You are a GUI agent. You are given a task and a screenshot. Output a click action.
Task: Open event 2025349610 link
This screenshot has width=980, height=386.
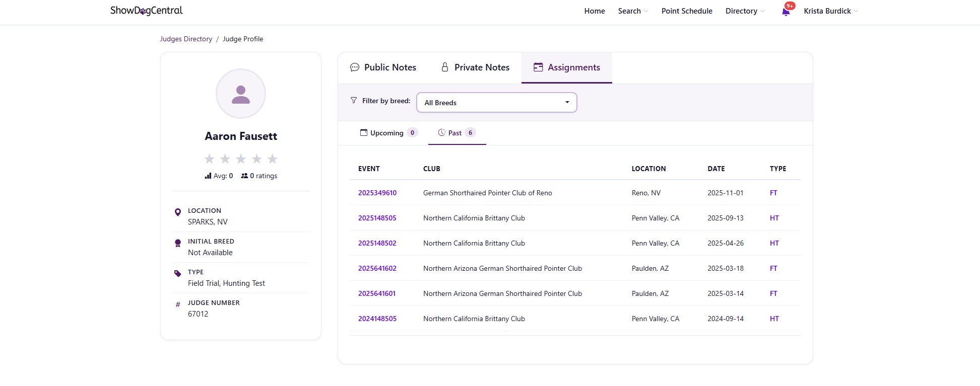pyautogui.click(x=377, y=193)
